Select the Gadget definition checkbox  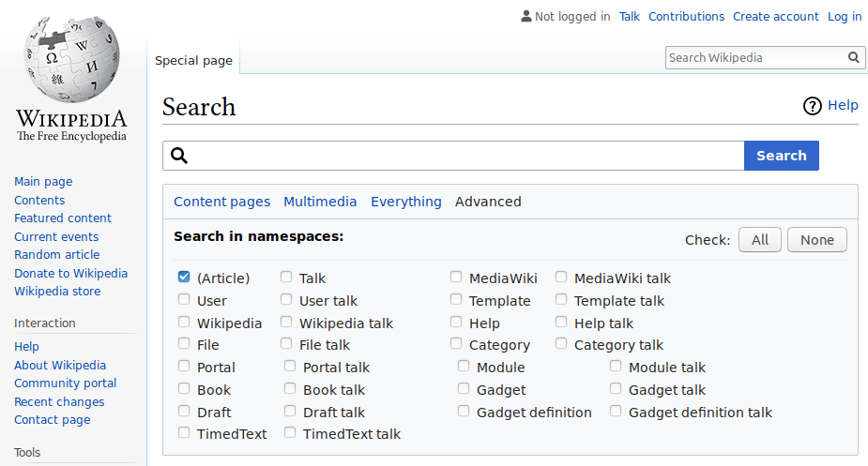coord(464,412)
